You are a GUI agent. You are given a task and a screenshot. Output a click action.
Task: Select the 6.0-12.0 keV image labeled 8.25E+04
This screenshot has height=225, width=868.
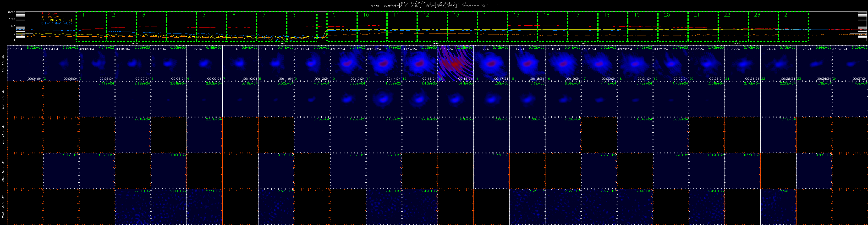(x=348, y=99)
